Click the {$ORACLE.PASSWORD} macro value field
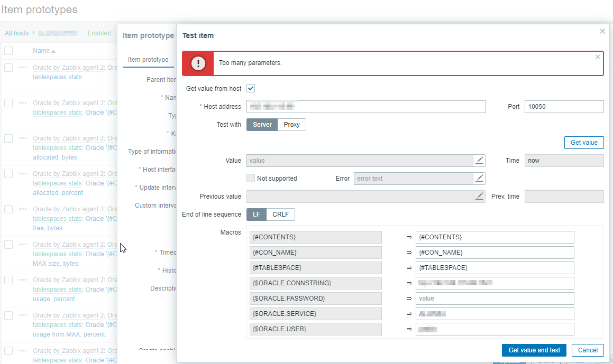Image resolution: width=613 pixels, height=364 pixels. point(495,298)
